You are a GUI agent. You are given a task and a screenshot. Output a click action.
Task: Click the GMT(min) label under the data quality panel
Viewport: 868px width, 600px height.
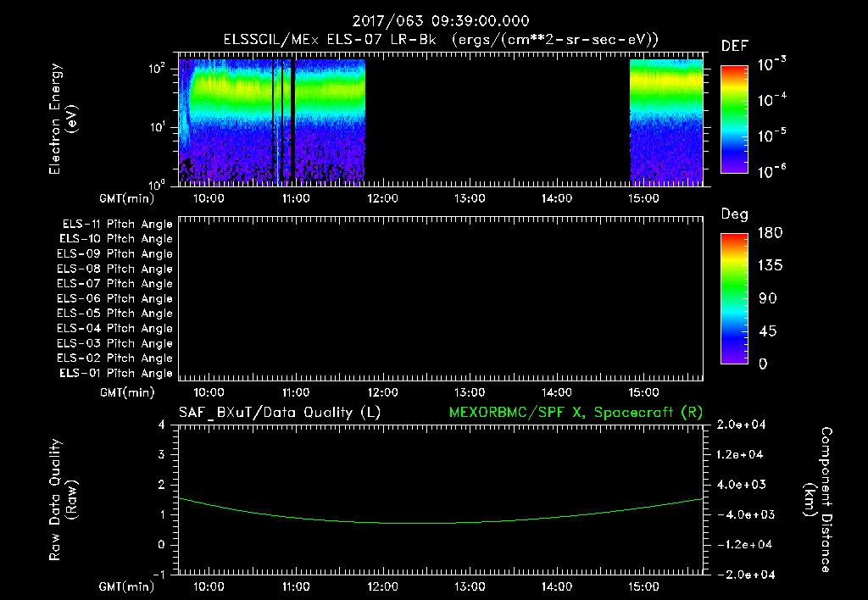tap(127, 586)
